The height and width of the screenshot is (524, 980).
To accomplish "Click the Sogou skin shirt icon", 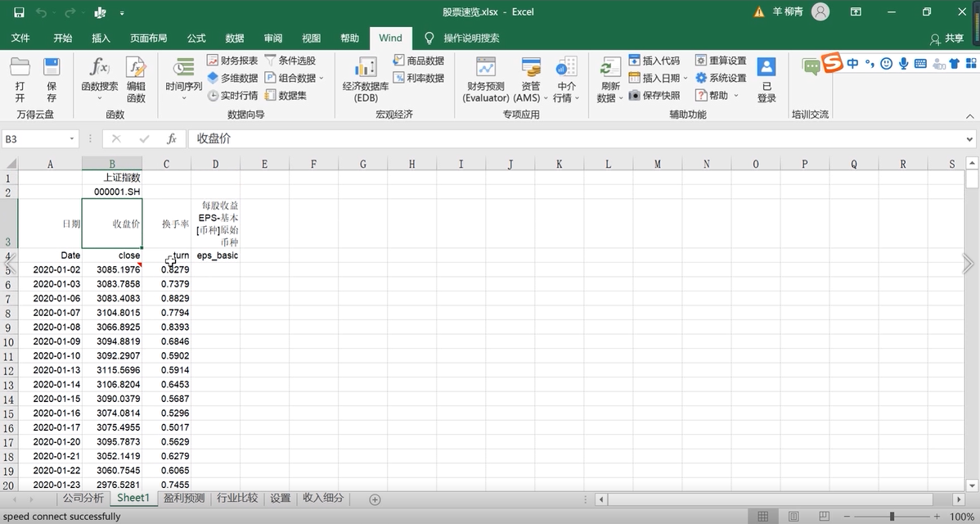I will tap(955, 63).
